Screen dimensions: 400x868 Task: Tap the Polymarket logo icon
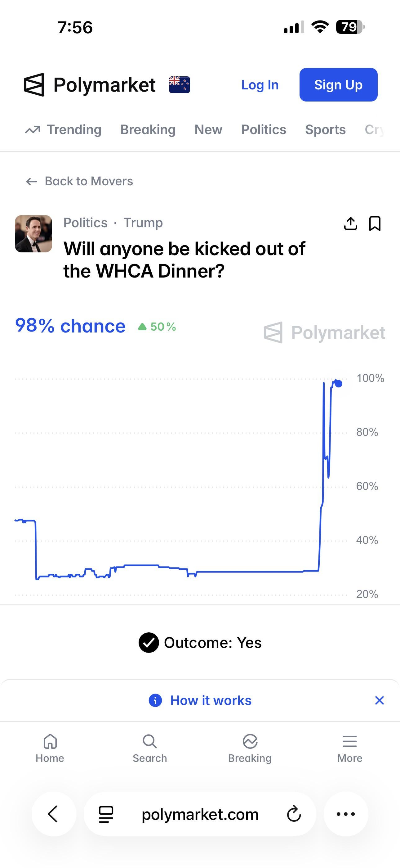(34, 84)
